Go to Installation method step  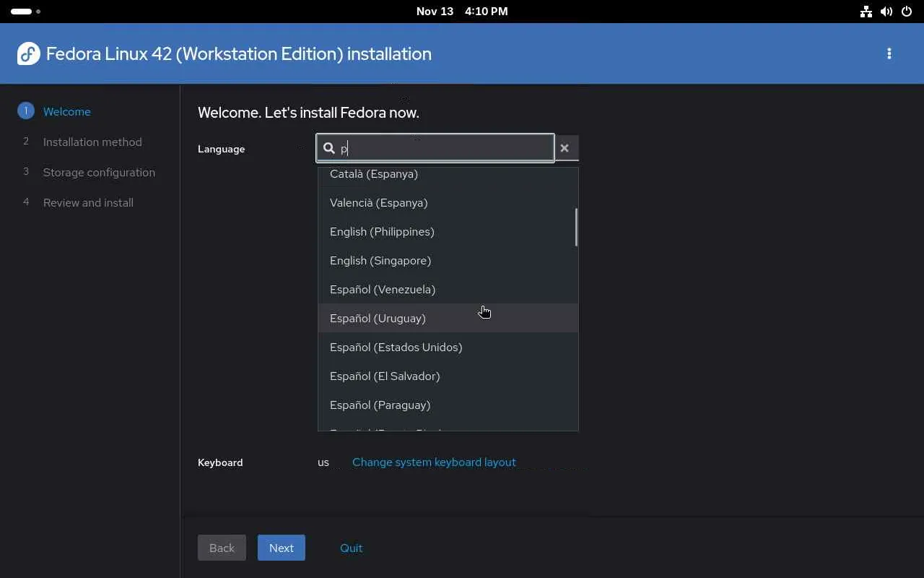[x=92, y=142]
